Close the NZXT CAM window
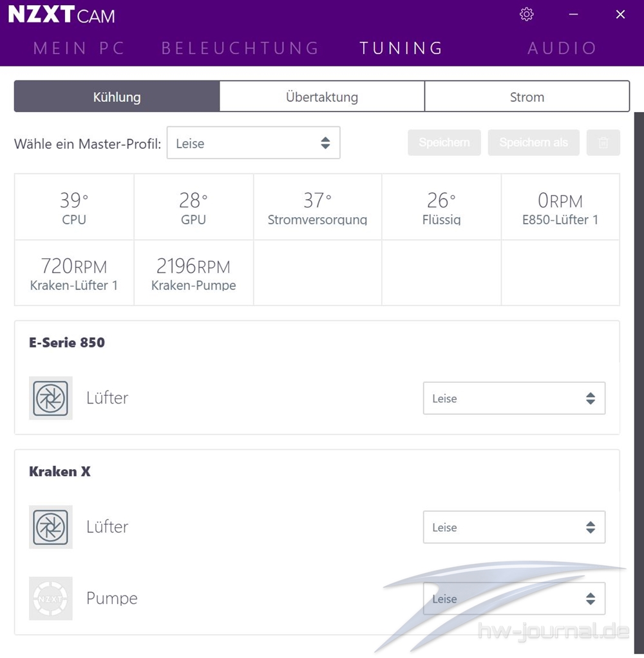Image resolution: width=644 pixels, height=658 pixels. [x=621, y=14]
